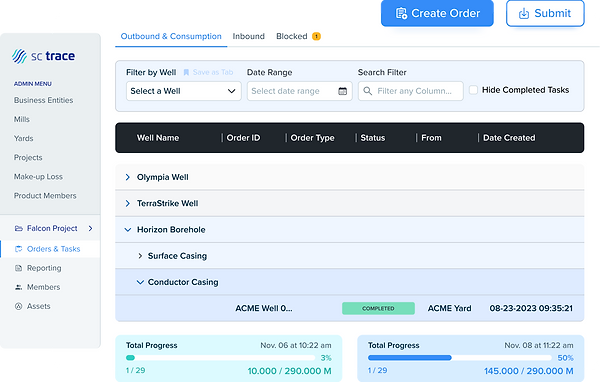This screenshot has height=382, width=600.
Task: Click the Blocked tab notification badge
Action: (316, 36)
